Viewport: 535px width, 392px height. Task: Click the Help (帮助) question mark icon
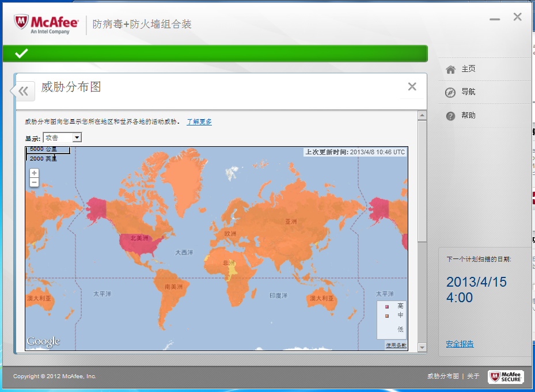coord(450,116)
